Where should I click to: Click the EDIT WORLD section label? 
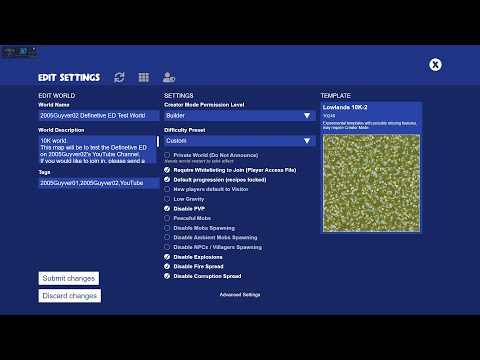(x=57, y=96)
